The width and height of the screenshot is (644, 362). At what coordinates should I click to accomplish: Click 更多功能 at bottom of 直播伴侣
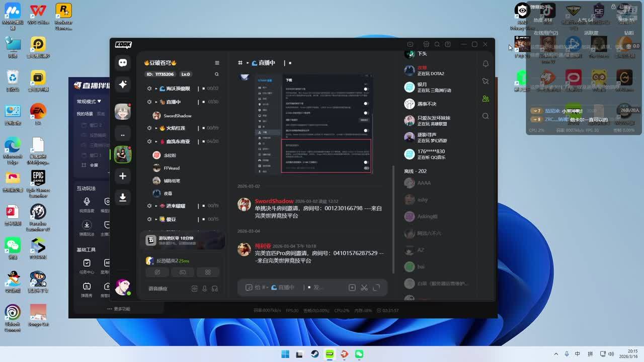tap(119, 309)
